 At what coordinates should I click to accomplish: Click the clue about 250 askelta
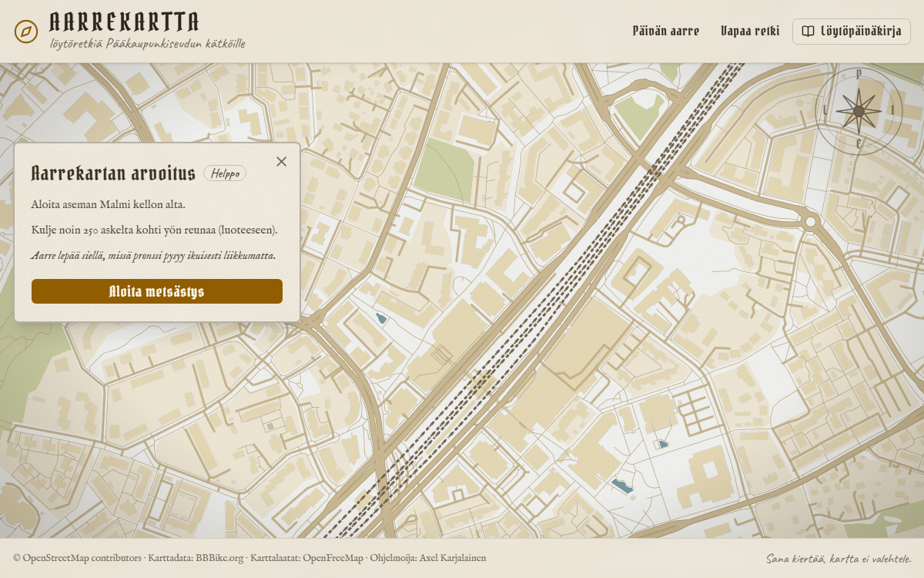[x=155, y=230]
